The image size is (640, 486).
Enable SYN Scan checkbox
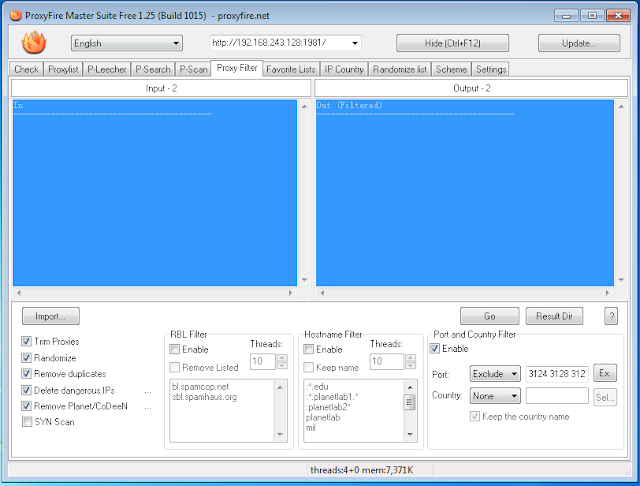tap(27, 422)
